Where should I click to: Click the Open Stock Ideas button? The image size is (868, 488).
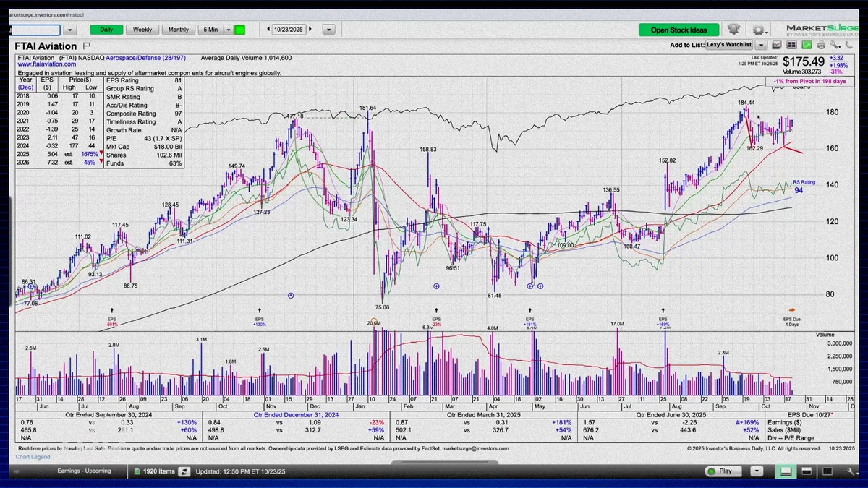[x=678, y=30]
